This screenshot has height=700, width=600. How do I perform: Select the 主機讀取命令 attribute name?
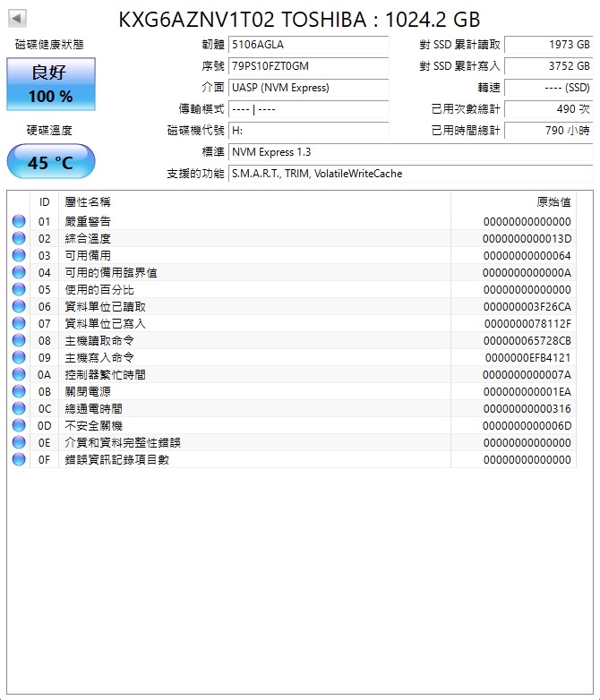tap(99, 340)
